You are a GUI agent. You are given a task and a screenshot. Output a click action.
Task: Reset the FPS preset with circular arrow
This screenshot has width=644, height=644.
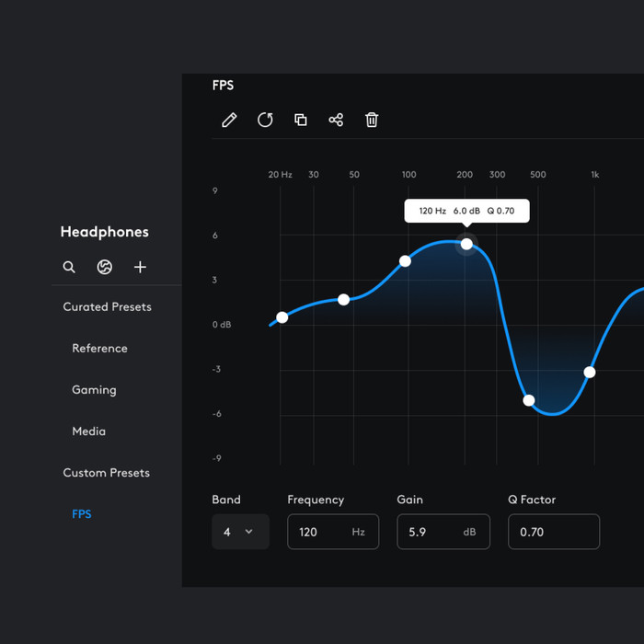pyautogui.click(x=265, y=120)
